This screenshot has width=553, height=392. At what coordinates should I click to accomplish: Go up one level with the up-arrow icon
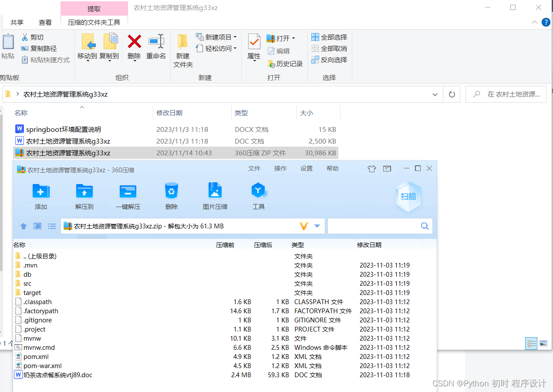tap(24, 226)
